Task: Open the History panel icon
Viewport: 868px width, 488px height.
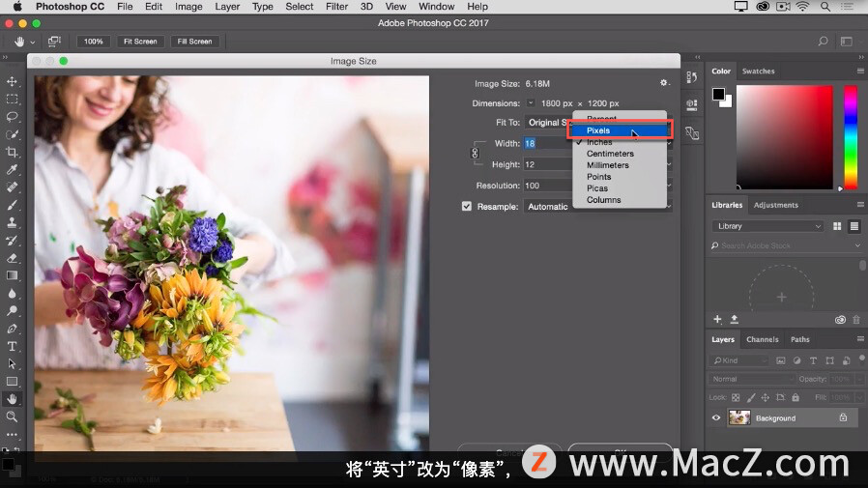Action: pos(692,77)
